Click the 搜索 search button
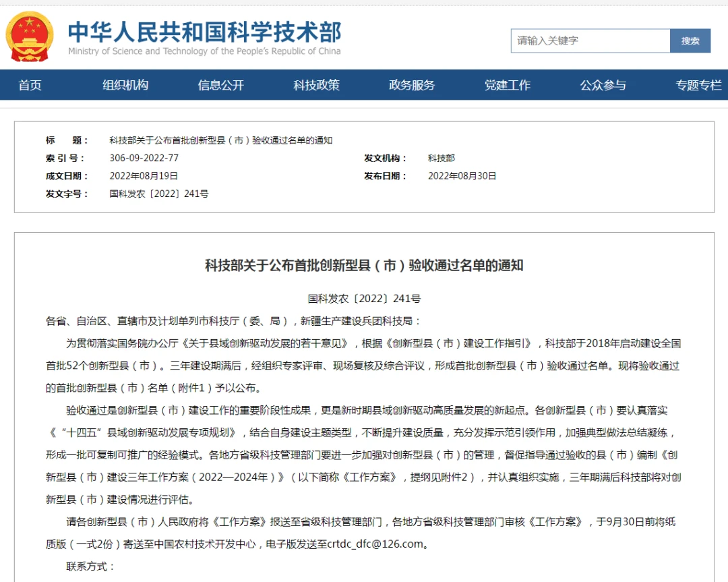Viewport: 728px width, 582px height. tap(690, 41)
